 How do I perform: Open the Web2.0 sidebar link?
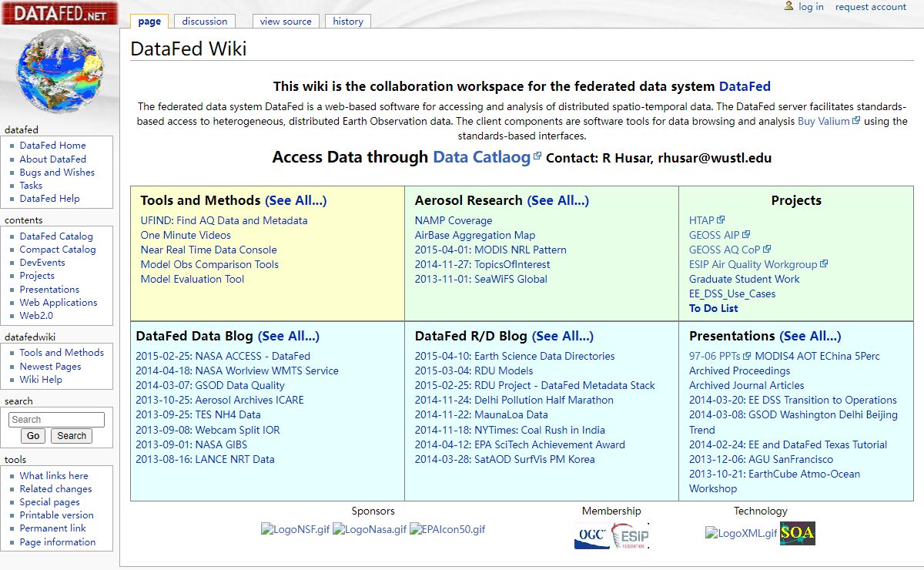tap(36, 316)
